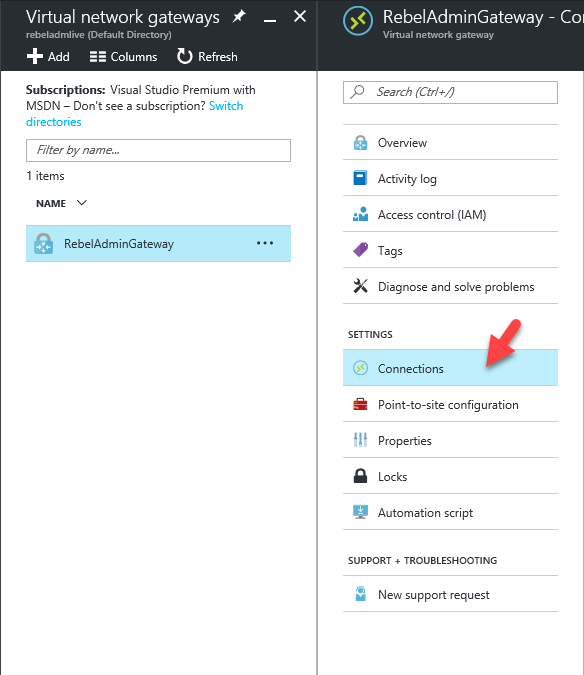Click the Diagnose wrench icon
Image resolution: width=584 pixels, height=675 pixels.
point(361,286)
